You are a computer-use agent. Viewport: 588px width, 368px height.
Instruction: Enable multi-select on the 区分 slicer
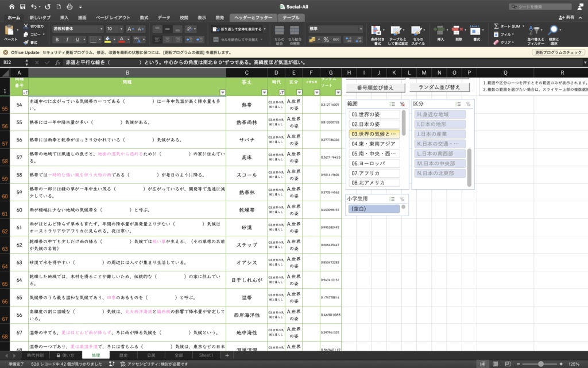tap(458, 104)
